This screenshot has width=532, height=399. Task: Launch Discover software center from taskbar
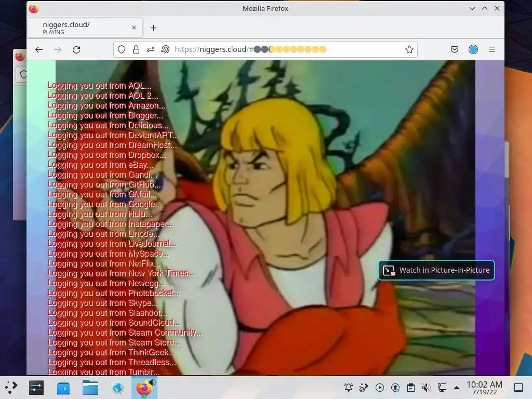tap(63, 388)
